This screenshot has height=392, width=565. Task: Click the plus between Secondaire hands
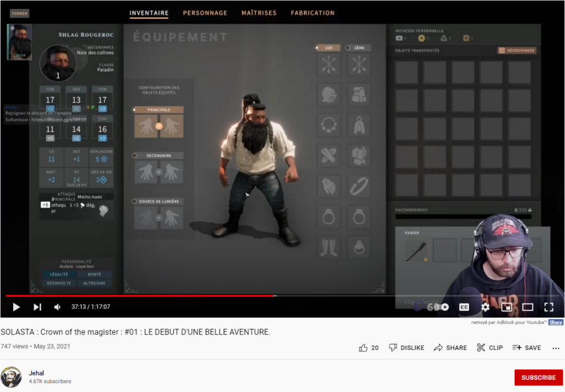point(159,172)
